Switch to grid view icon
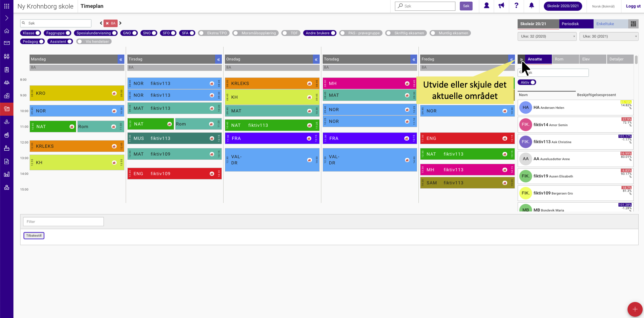Image resolution: width=644 pixels, height=318 pixels. point(633,24)
